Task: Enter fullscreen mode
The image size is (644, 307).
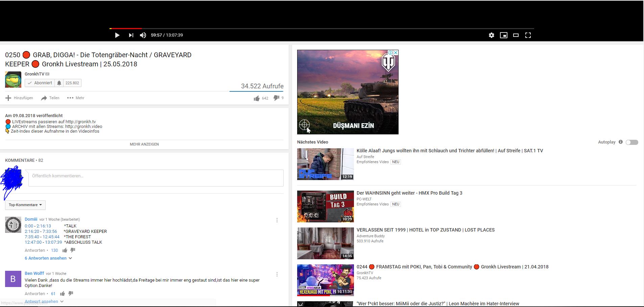Action: (x=528, y=35)
